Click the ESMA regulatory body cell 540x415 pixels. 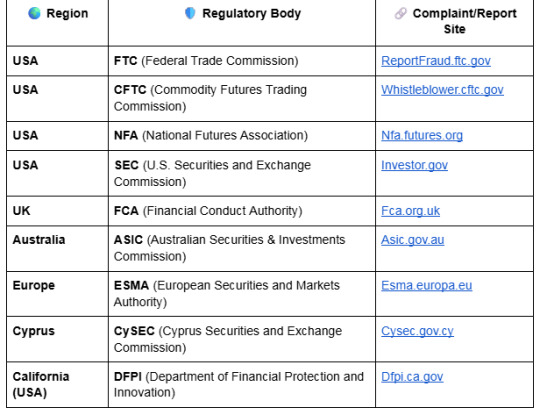(x=242, y=294)
